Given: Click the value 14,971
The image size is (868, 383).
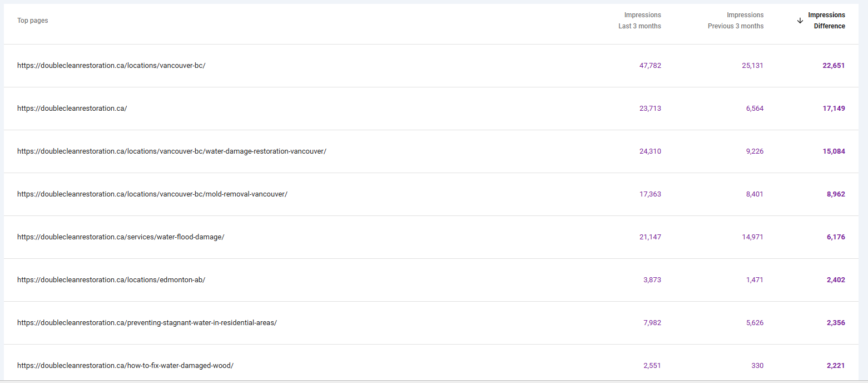Looking at the screenshot, I should pos(752,237).
